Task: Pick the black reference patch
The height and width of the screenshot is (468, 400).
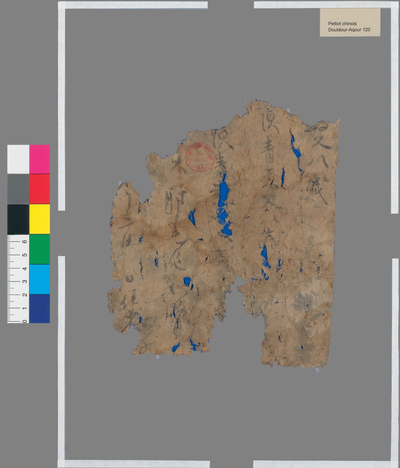Action: [x=18, y=219]
